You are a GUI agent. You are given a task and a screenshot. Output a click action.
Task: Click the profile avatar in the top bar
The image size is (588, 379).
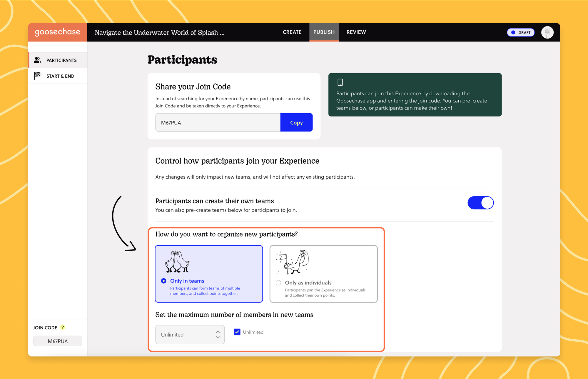click(547, 32)
